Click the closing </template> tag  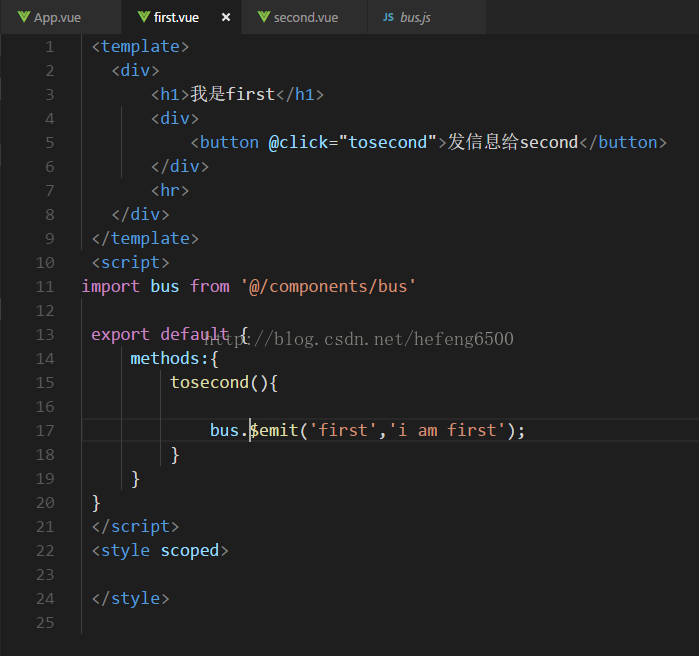coord(145,239)
